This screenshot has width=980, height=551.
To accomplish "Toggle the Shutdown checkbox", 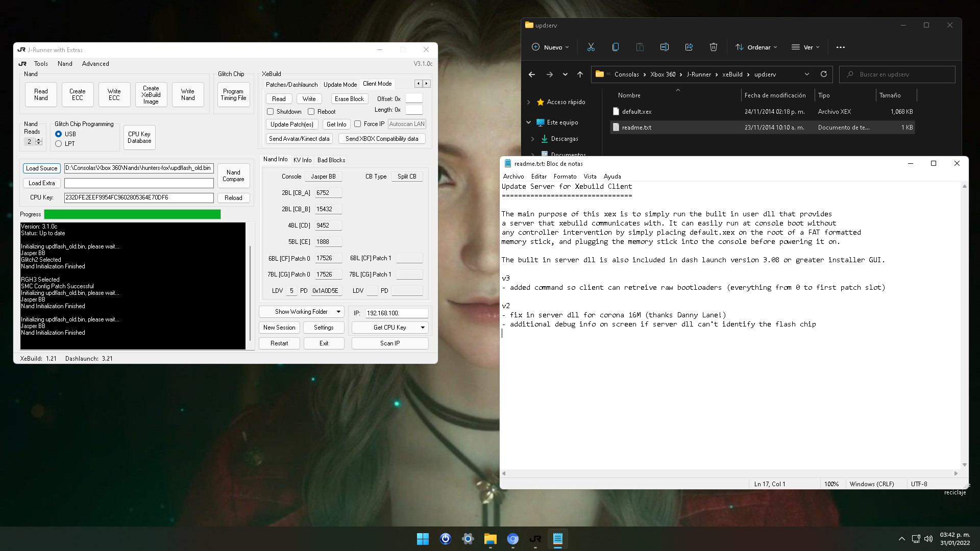I will [271, 112].
